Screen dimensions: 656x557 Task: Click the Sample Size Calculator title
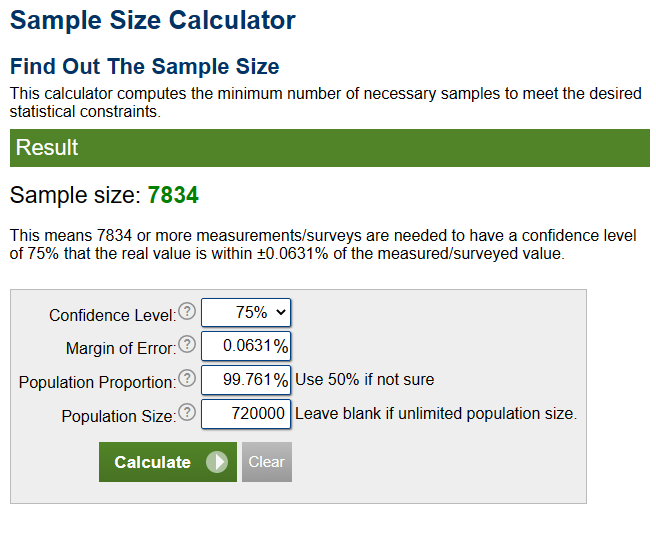(x=153, y=20)
